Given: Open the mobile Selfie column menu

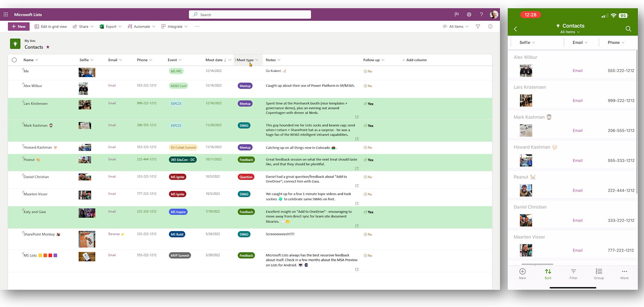Looking at the screenshot, I should (527, 43).
